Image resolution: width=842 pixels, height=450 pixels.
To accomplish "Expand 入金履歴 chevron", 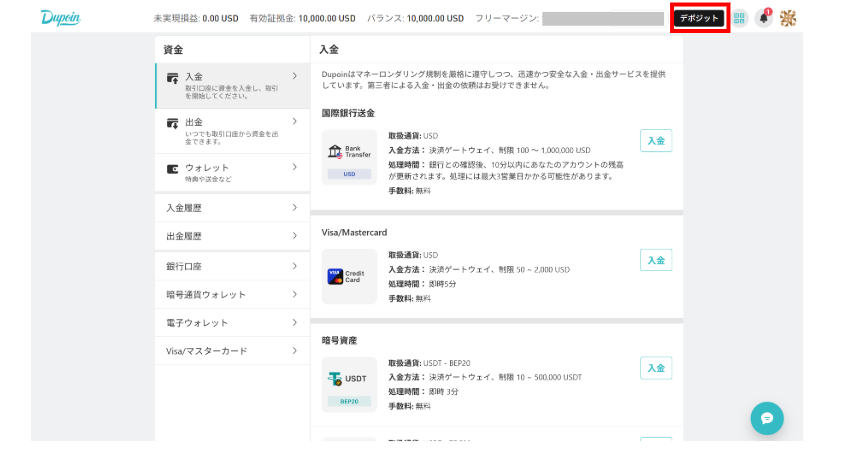I will pos(295,208).
